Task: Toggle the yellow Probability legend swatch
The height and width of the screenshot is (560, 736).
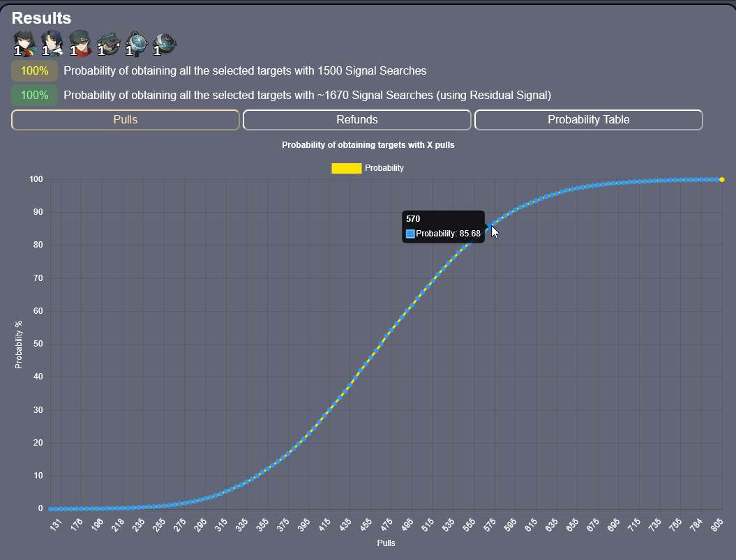Action: tap(347, 168)
